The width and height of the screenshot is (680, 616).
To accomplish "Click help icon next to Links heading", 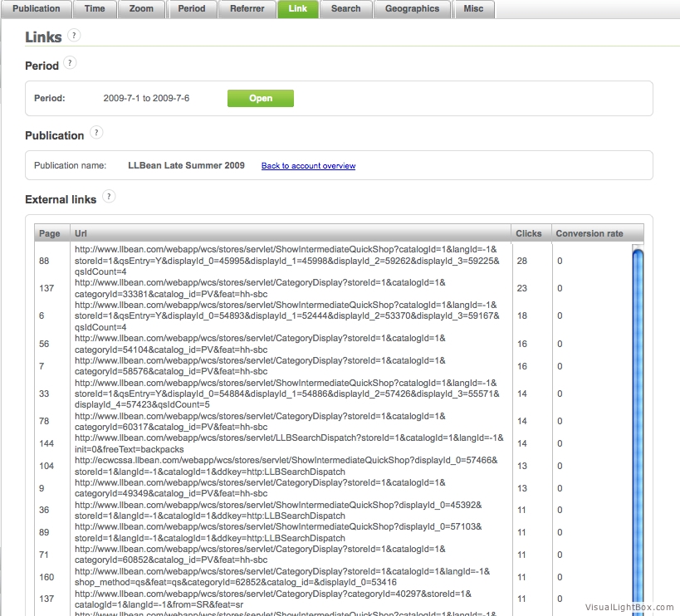I will [75, 35].
